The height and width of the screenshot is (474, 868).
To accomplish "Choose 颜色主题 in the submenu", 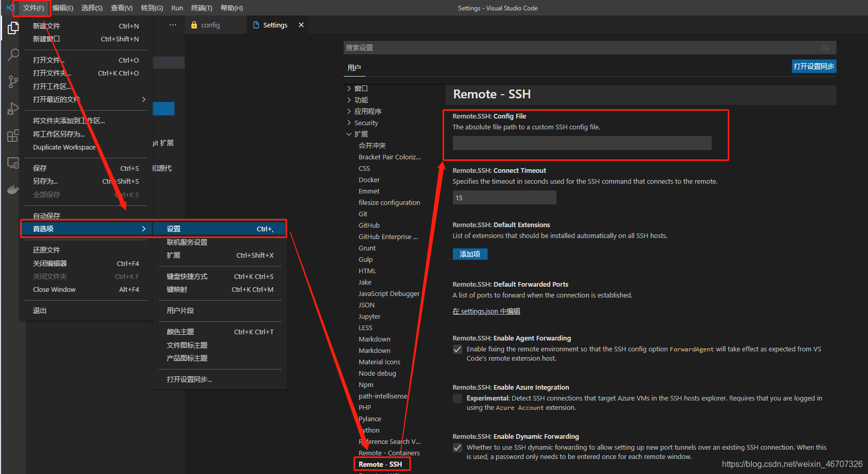I will click(219, 332).
